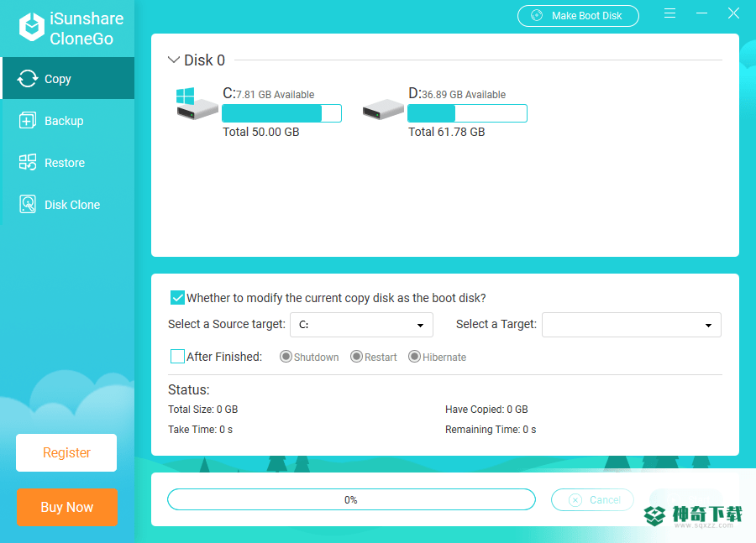756x543 pixels.
Task: Click the 0% copy progress bar
Action: coord(351,499)
